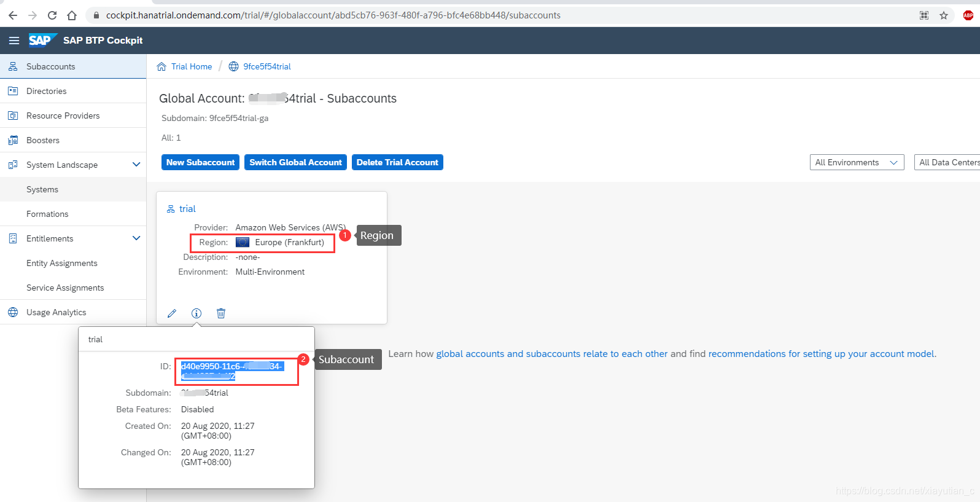Click the All: 1 count text

[171, 138]
